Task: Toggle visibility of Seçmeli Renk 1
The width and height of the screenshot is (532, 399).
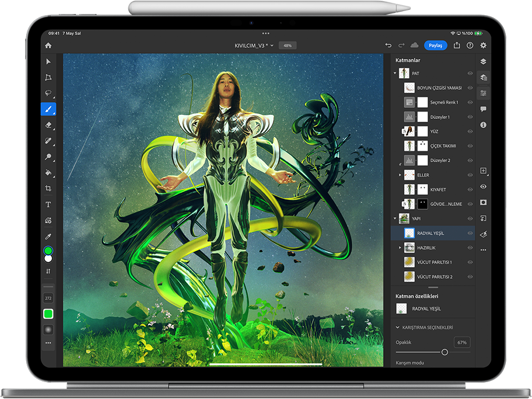Action: coord(470,103)
